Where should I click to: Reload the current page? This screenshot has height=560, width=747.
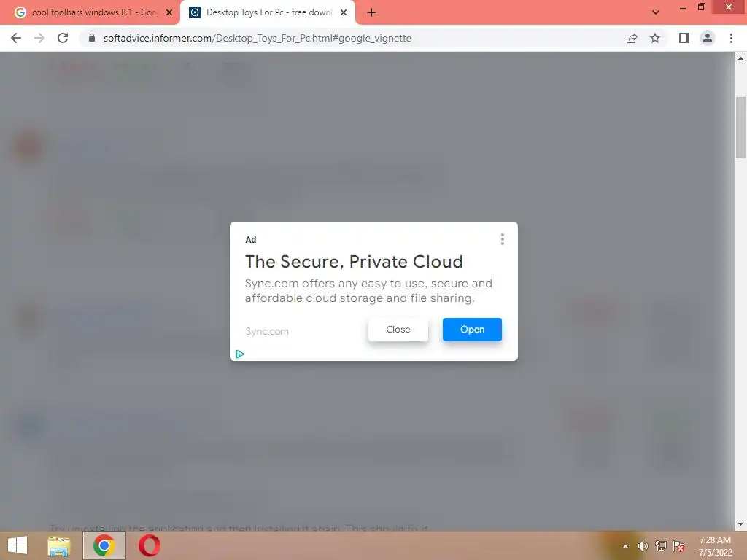click(x=63, y=38)
